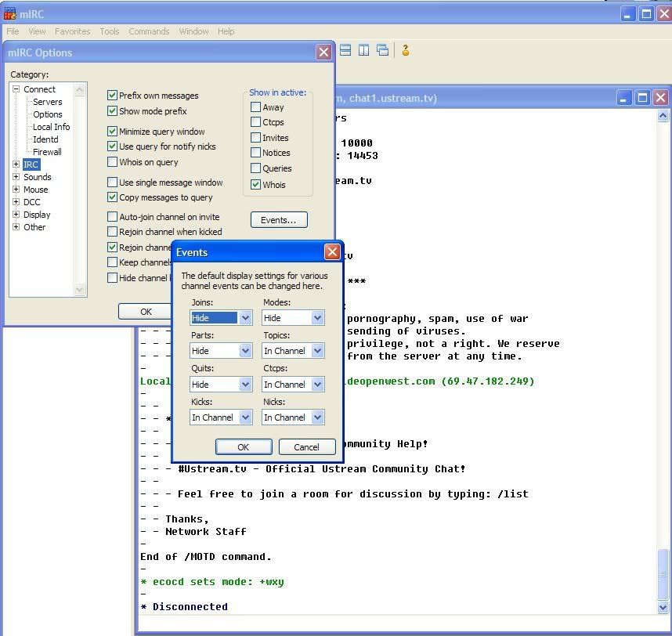The width and height of the screenshot is (672, 636).
Task: Open the File menu
Action: click(x=13, y=31)
